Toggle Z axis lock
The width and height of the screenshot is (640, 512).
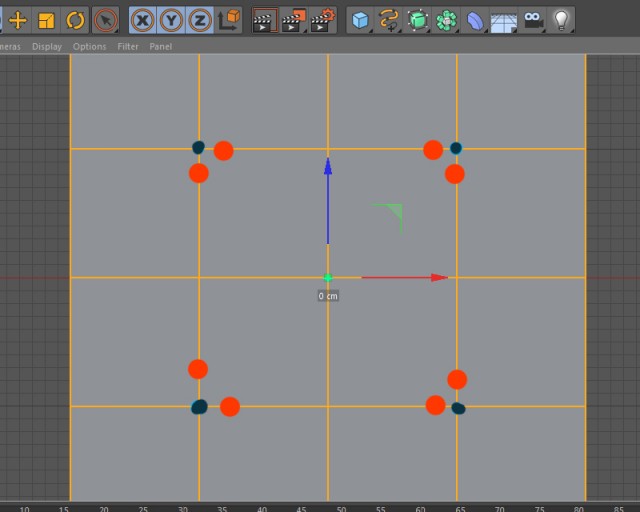coord(200,20)
